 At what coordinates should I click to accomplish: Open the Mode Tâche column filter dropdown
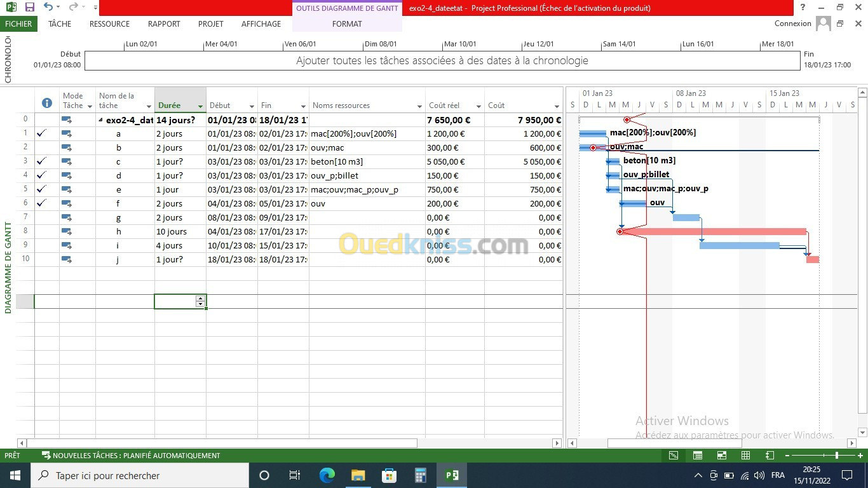[90, 106]
